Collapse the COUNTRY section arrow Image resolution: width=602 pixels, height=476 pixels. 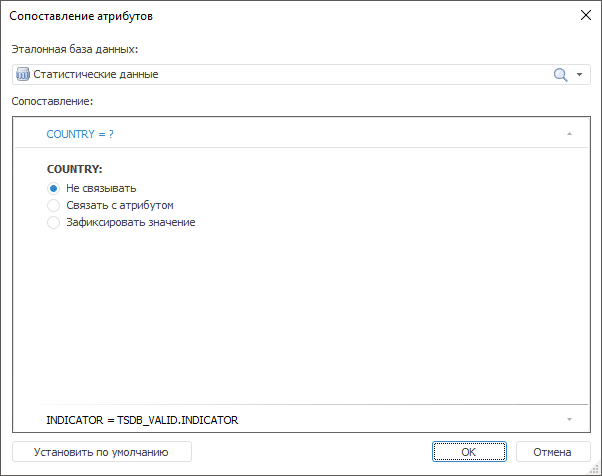[568, 133]
